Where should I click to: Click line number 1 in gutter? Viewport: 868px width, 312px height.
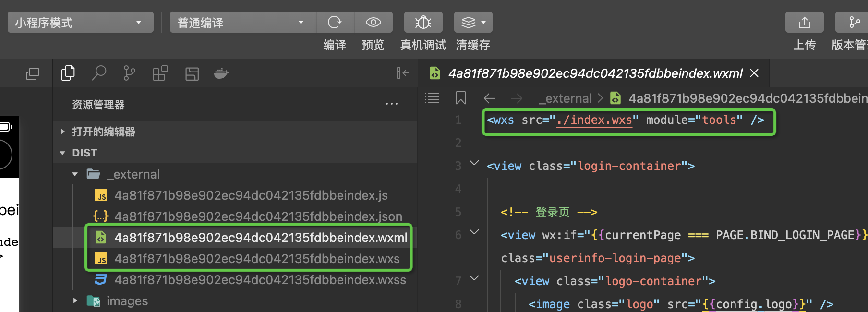458,120
